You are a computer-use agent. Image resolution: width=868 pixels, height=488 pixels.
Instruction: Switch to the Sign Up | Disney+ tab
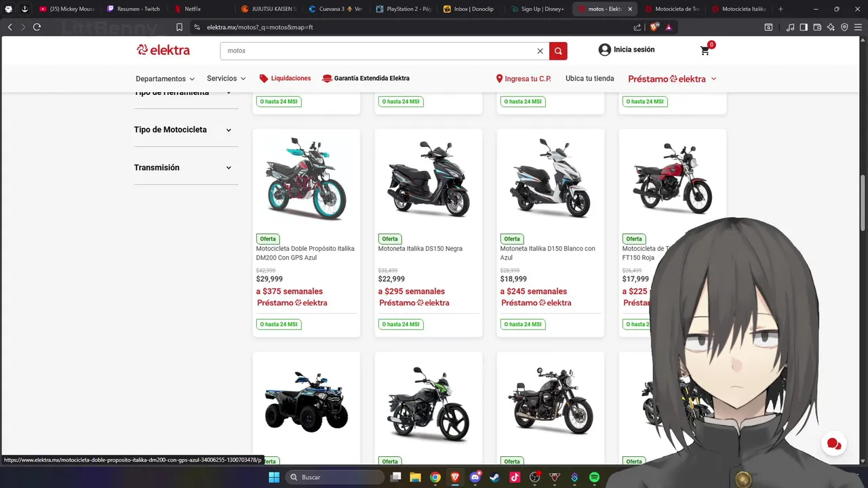(x=538, y=9)
